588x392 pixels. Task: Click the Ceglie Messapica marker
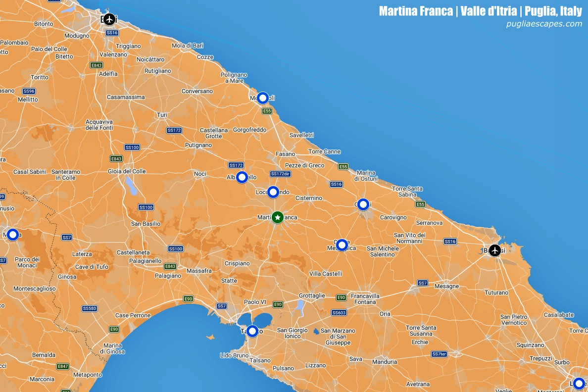(342, 245)
